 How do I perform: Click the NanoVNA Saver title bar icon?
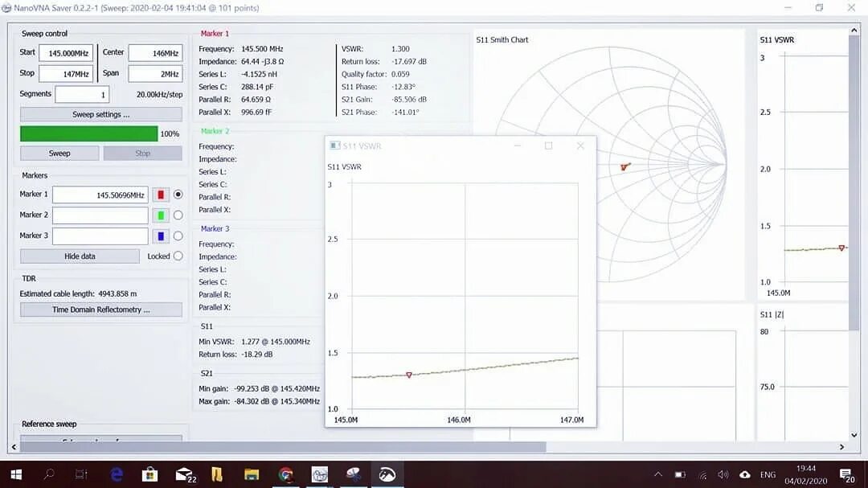pyautogui.click(x=8, y=7)
